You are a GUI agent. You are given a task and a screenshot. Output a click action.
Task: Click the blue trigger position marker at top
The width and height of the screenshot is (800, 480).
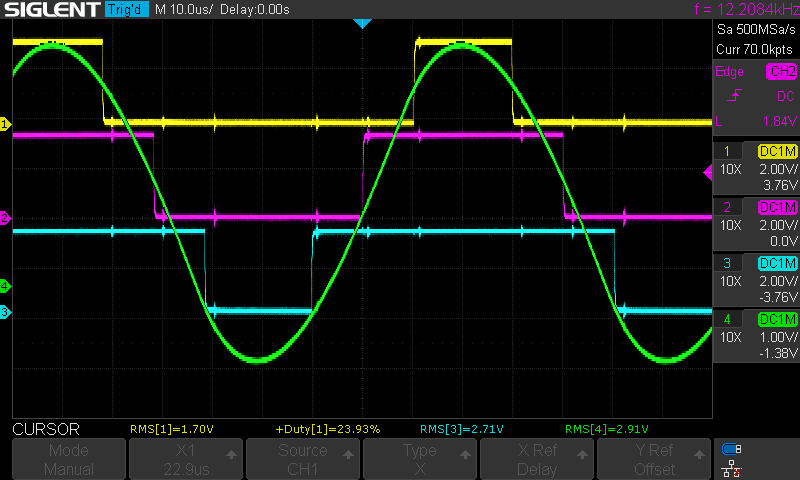pos(362,23)
